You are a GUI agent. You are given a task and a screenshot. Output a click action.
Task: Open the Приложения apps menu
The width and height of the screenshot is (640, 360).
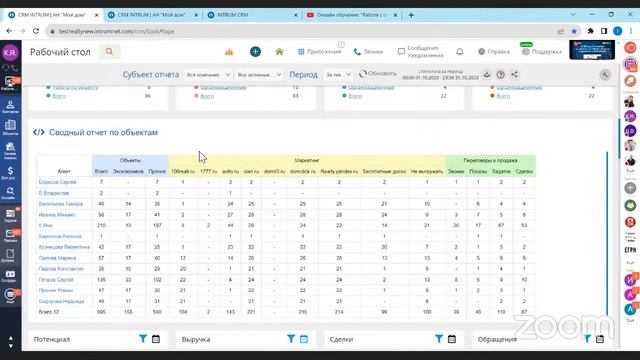(x=320, y=52)
